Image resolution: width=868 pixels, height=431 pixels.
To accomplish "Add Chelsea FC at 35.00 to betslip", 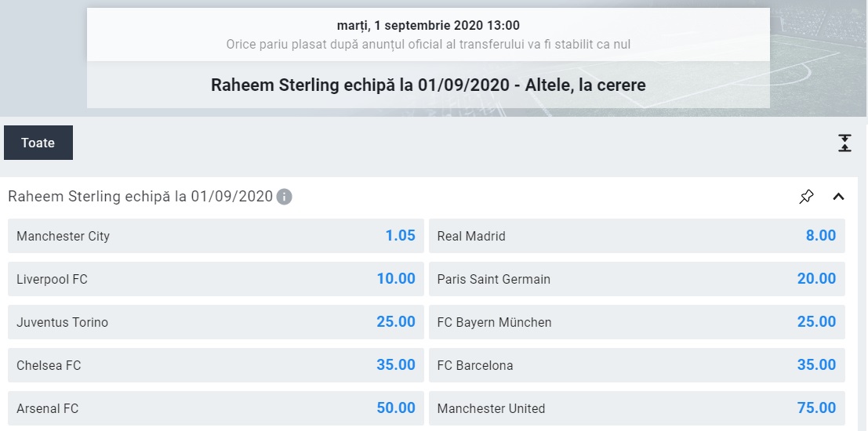I will [216, 365].
